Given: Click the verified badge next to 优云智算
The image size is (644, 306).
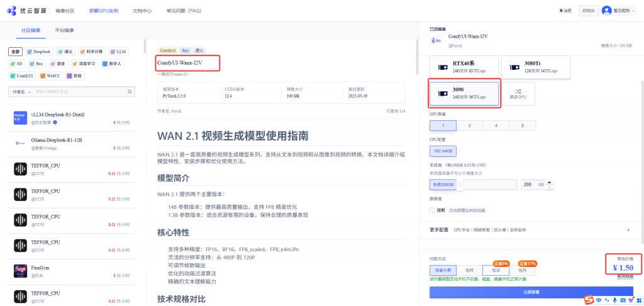Looking at the screenshot, I should pyautogui.click(x=55, y=123).
